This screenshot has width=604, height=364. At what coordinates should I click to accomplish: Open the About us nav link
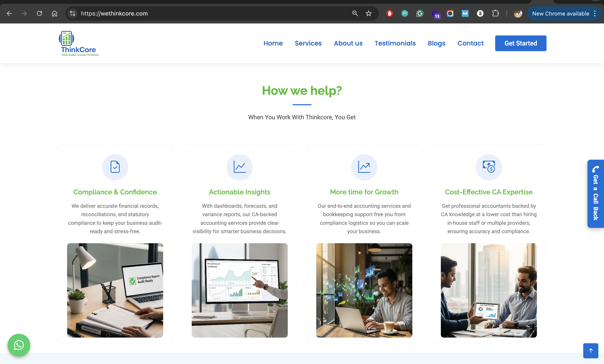(348, 43)
